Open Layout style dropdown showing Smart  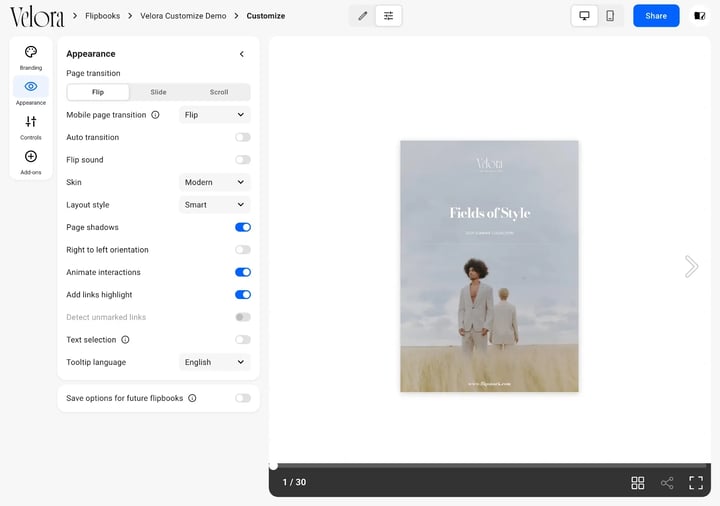click(x=214, y=205)
